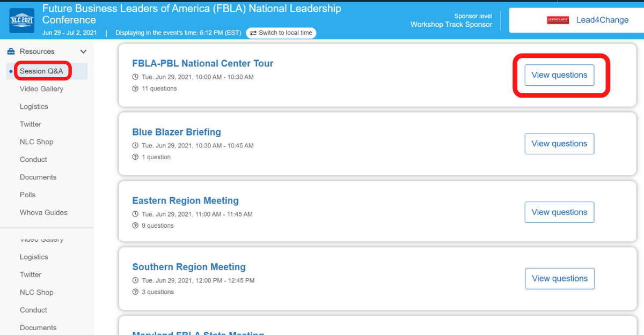Viewport: 644px width, 335px height.
Task: Click question mark icon beside 3 questions
Action: [x=135, y=292]
